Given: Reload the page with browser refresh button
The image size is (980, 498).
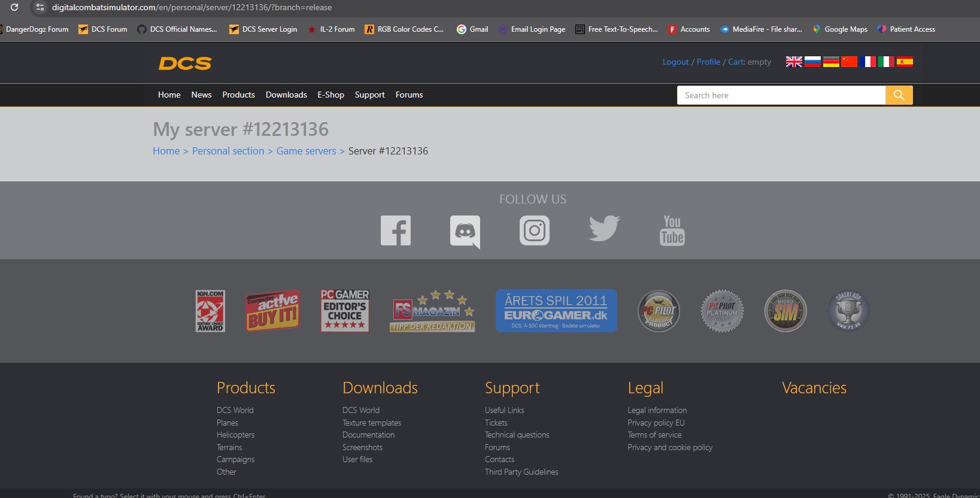Looking at the screenshot, I should [14, 7].
